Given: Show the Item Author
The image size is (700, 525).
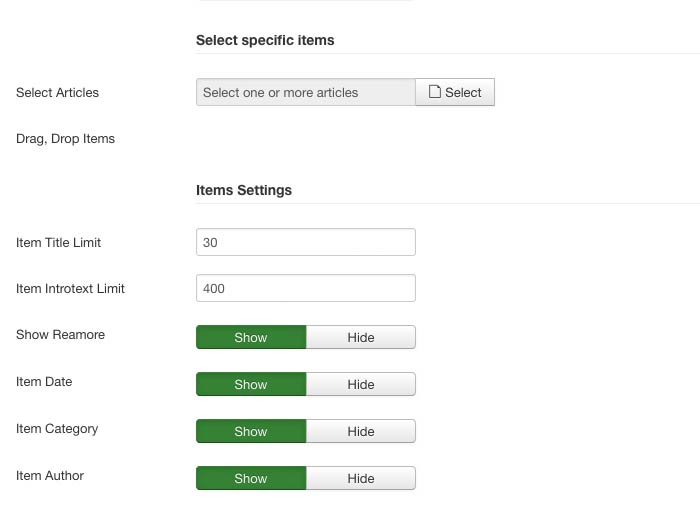Looking at the screenshot, I should 251,478.
